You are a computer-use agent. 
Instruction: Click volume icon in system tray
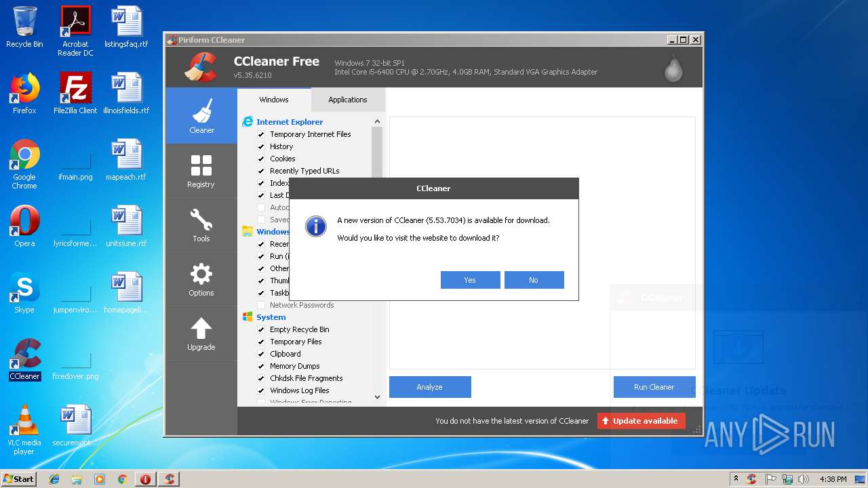tap(804, 479)
